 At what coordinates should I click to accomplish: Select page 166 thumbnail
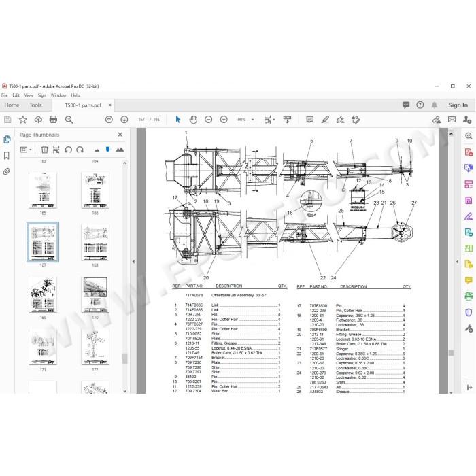point(95,190)
